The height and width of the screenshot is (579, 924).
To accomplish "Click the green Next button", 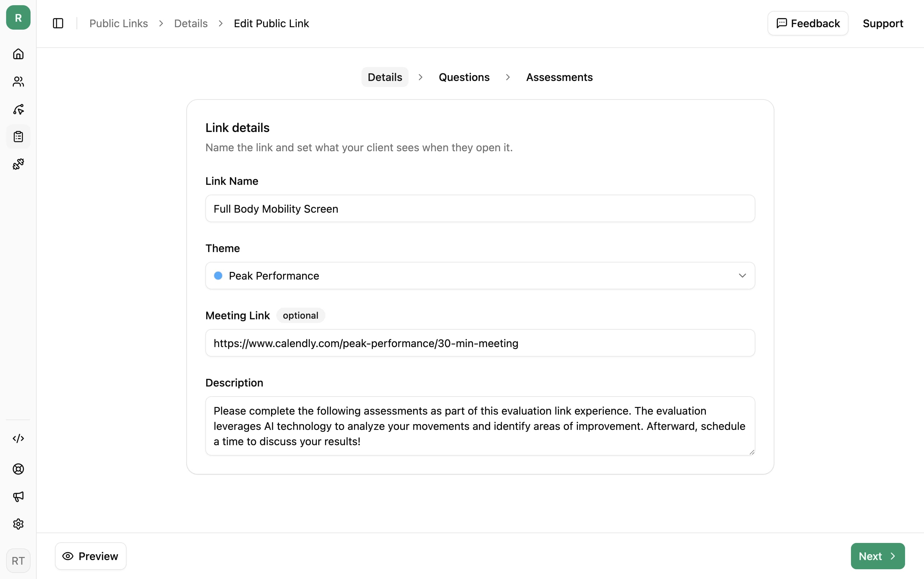I will tap(878, 556).
